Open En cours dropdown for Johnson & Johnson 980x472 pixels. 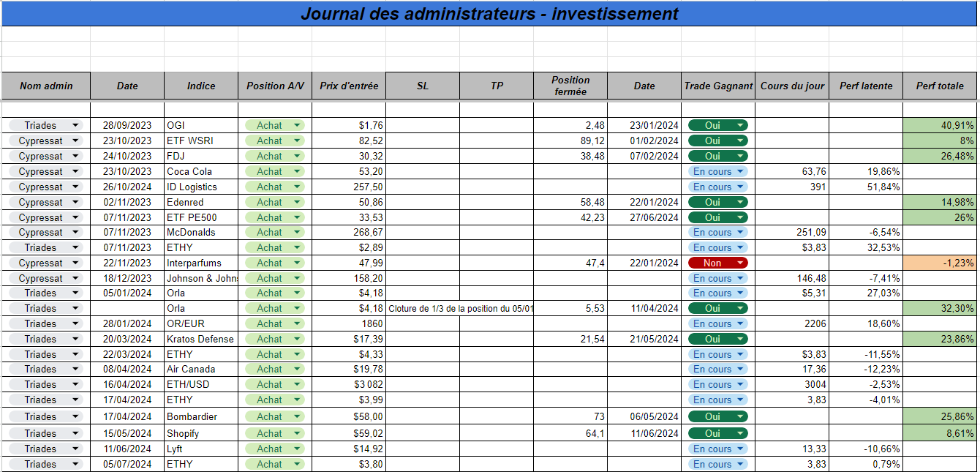718,278
